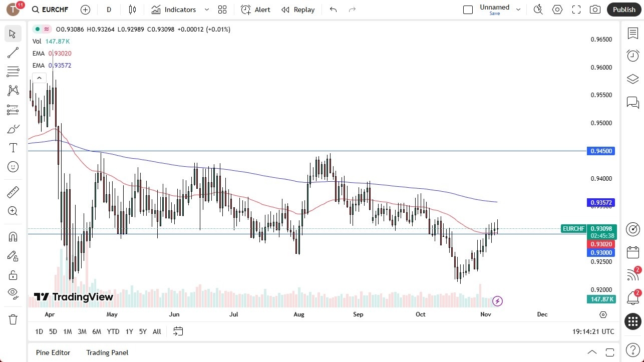The height and width of the screenshot is (362, 644).
Task: Toggle magnet snap mode
Action: (13, 236)
